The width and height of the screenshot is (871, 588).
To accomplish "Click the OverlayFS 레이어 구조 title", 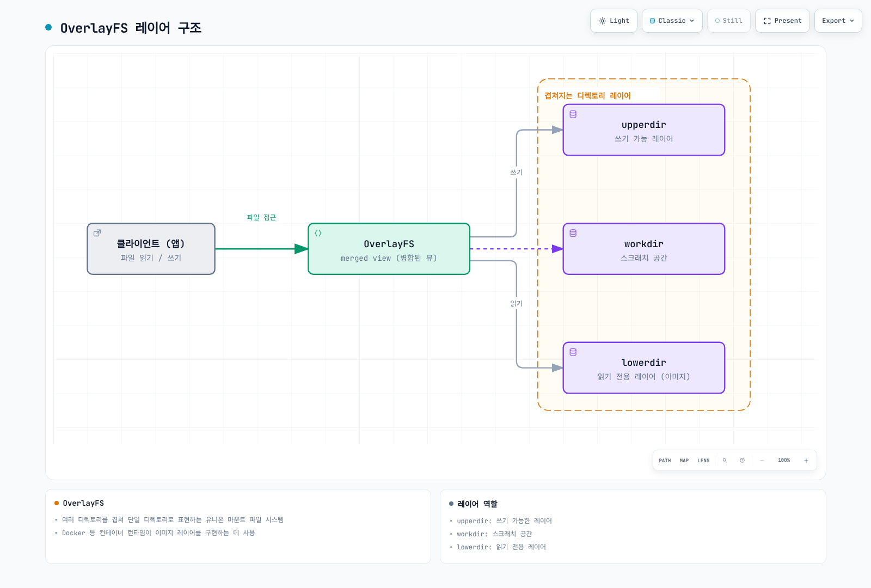I will pos(131,28).
